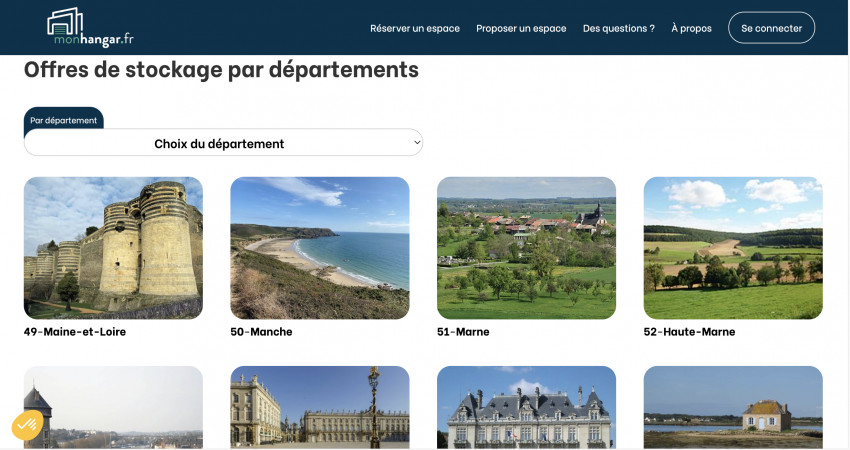Viewport: 850px width, 450px height.
Task: Click the yellow checkmark badge icon
Action: click(27, 426)
